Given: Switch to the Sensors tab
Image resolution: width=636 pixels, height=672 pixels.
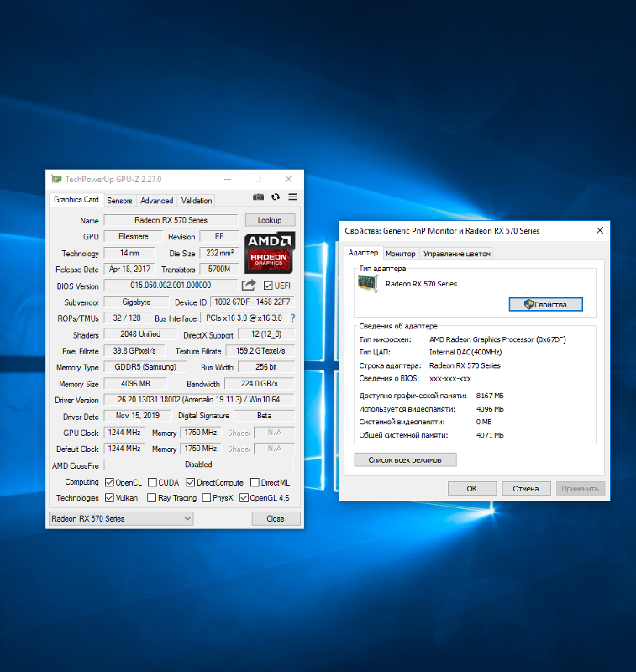Looking at the screenshot, I should 119,201.
